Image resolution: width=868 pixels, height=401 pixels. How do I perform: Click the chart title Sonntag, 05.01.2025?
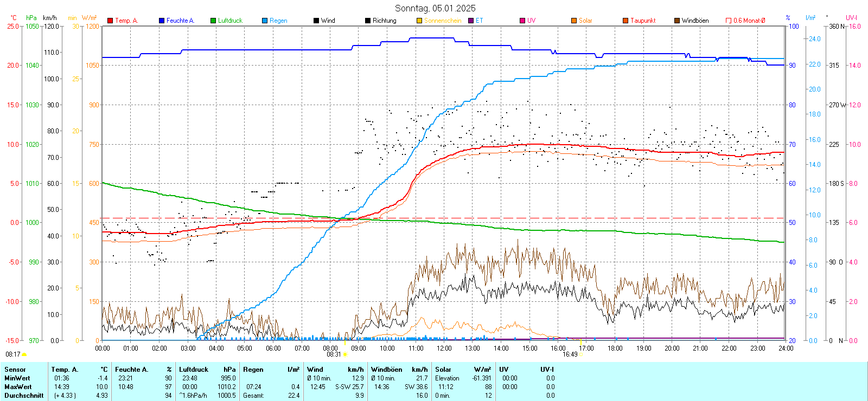pos(435,8)
